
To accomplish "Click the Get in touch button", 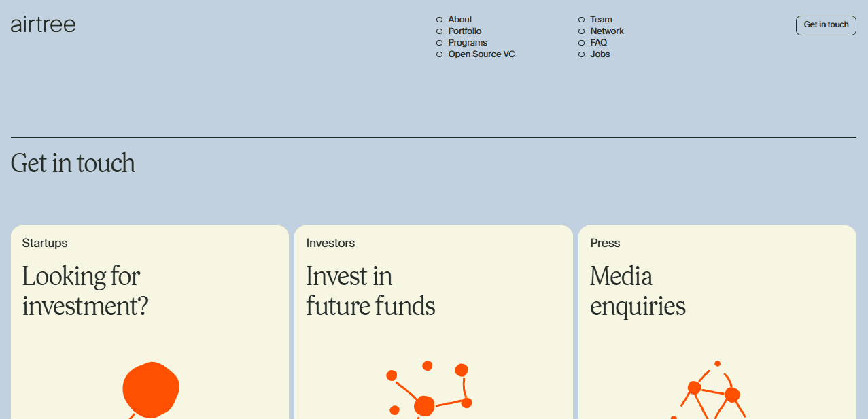I will 826,25.
